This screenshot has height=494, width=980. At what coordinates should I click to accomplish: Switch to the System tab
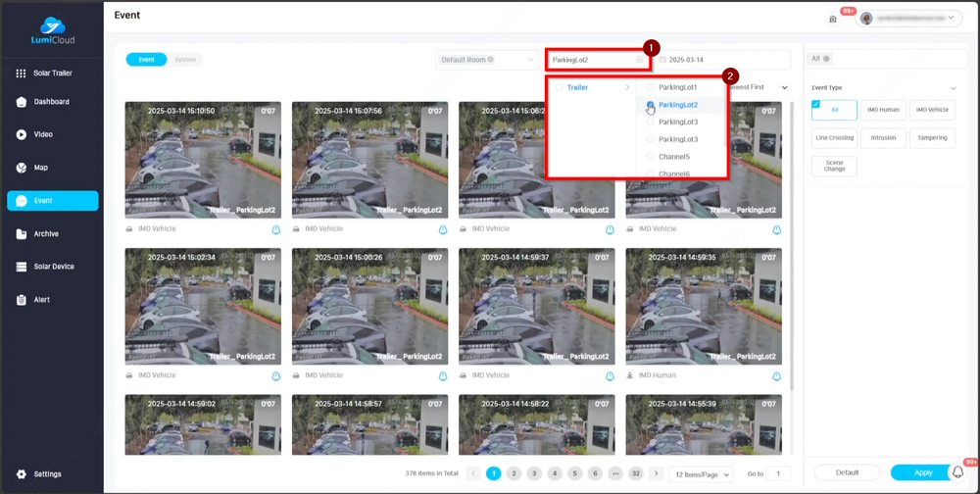point(184,60)
